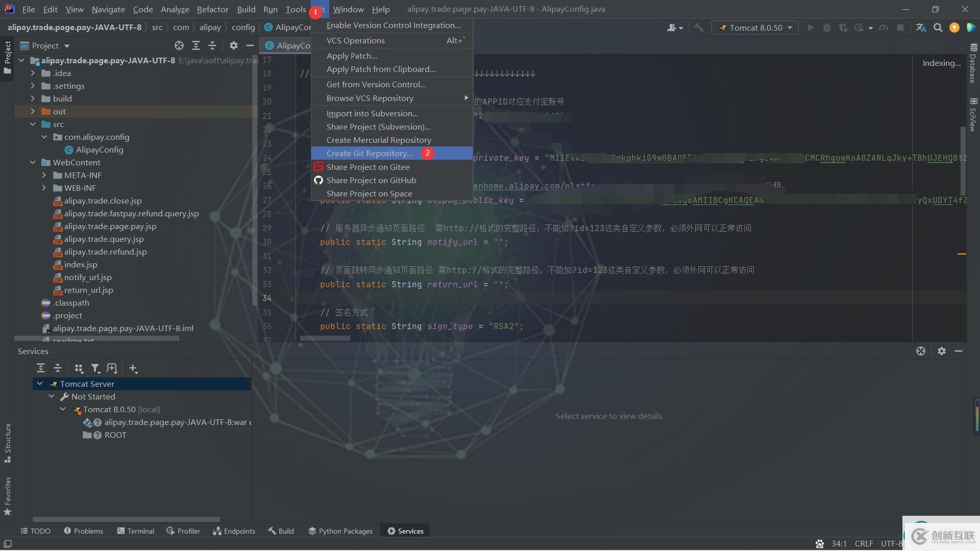Screen dimensions: 980x551
Task: Select Get from Version Control...
Action: pyautogui.click(x=391, y=84)
